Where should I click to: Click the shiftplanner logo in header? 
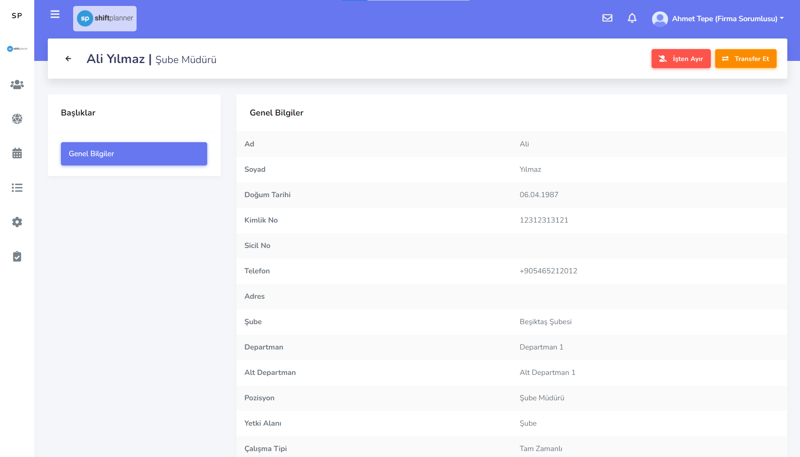point(105,18)
